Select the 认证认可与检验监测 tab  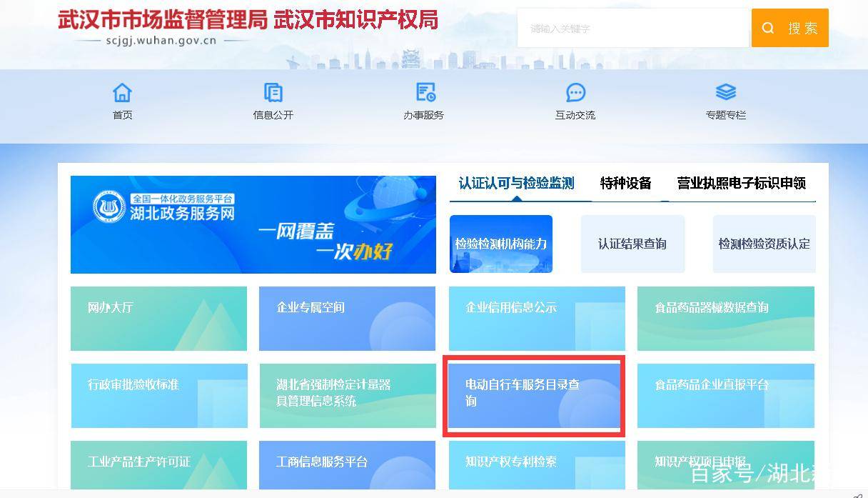516,183
